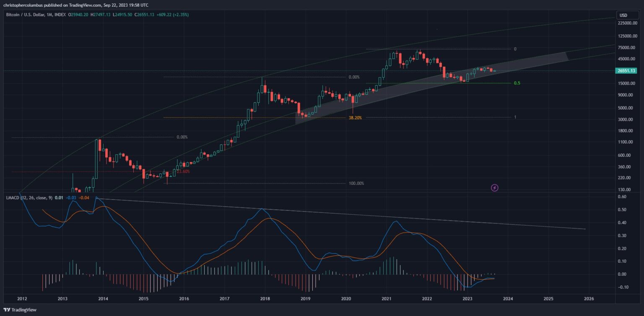Open the USD currency selector
This screenshot has height=316, width=644.
coord(623,16)
